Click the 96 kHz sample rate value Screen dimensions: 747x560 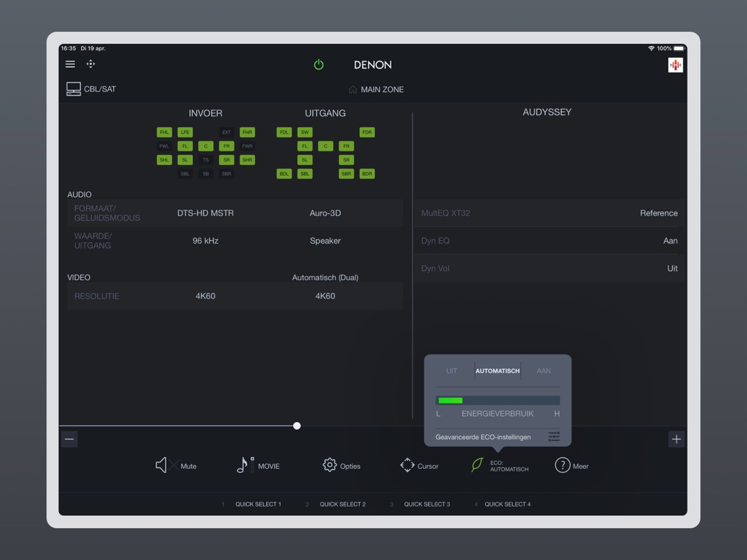(x=205, y=241)
